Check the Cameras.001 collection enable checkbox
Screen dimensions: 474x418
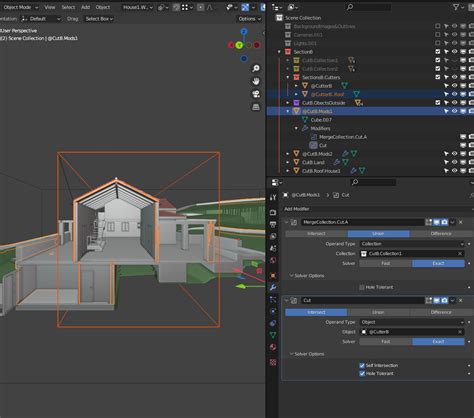[438, 35]
